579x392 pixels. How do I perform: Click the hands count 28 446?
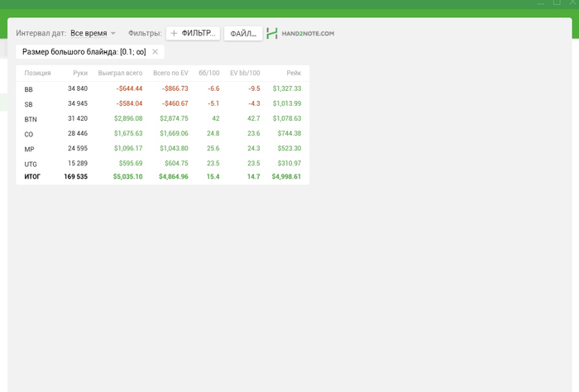(x=78, y=133)
